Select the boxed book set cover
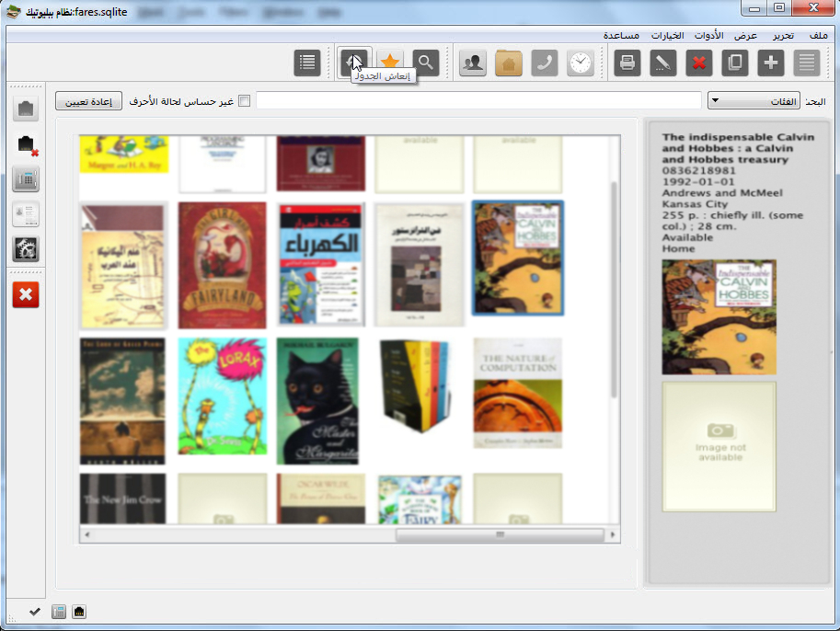Image resolution: width=840 pixels, height=631 pixels. (415, 385)
